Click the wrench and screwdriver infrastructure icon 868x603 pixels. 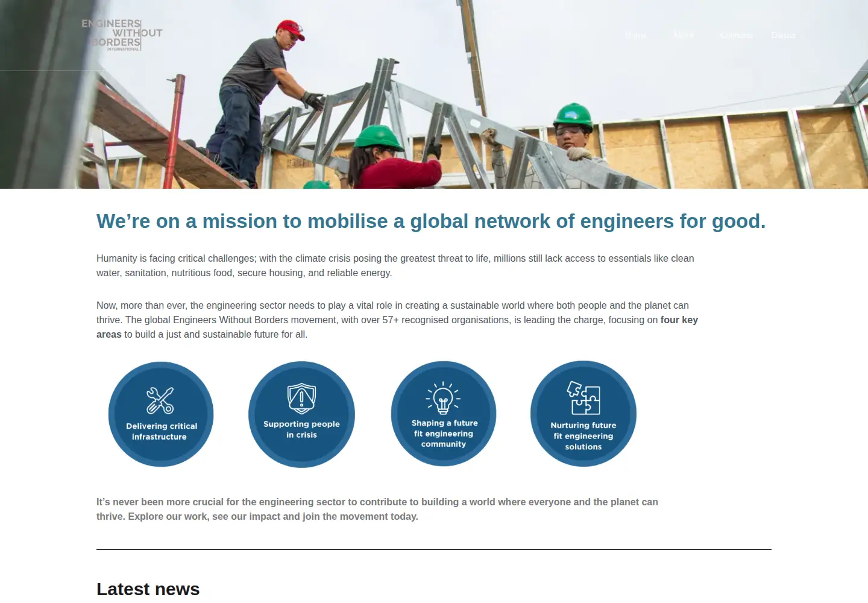point(160,400)
